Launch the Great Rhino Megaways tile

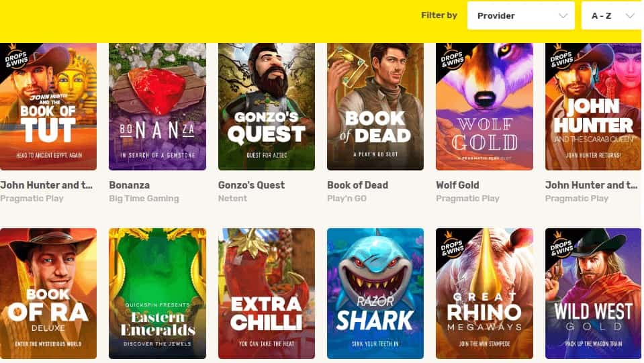pyautogui.click(x=484, y=293)
